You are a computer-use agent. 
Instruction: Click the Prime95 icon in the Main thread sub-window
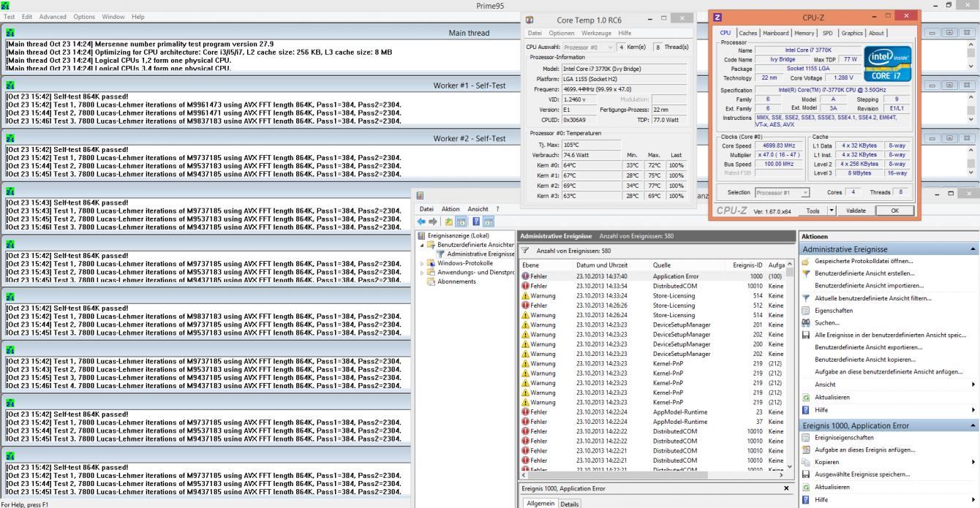9,33
